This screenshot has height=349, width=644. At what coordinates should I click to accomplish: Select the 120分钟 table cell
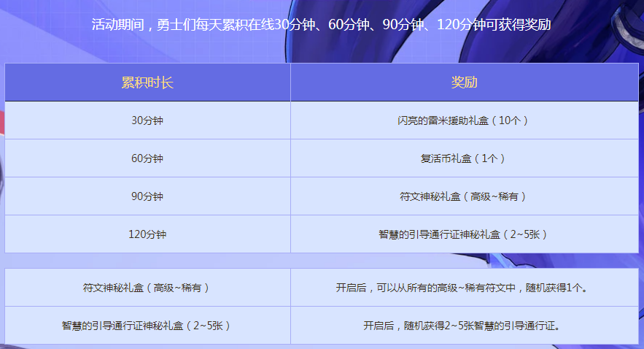[x=147, y=234]
